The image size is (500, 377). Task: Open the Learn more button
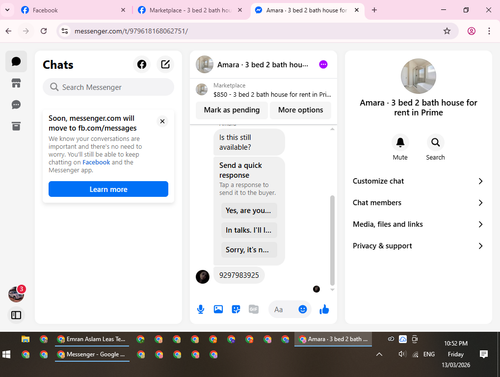[x=108, y=189]
